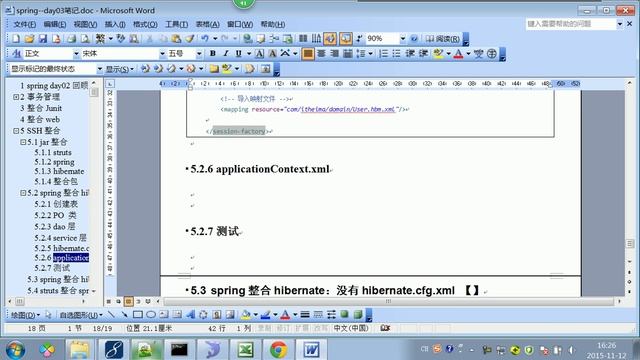Viewport: 640px width, 360px height.
Task: Open the 编辑(E) menu
Action: point(55,24)
